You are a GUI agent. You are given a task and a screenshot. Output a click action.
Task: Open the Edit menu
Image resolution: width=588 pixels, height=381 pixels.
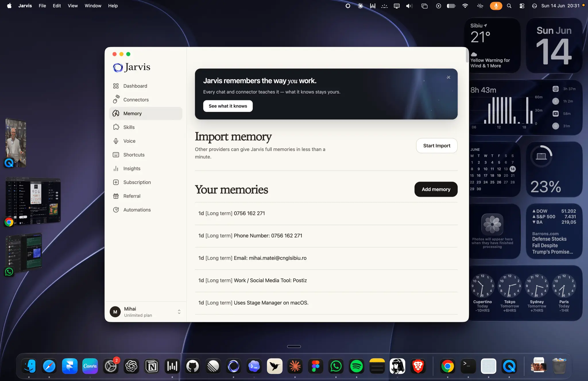[x=57, y=6]
